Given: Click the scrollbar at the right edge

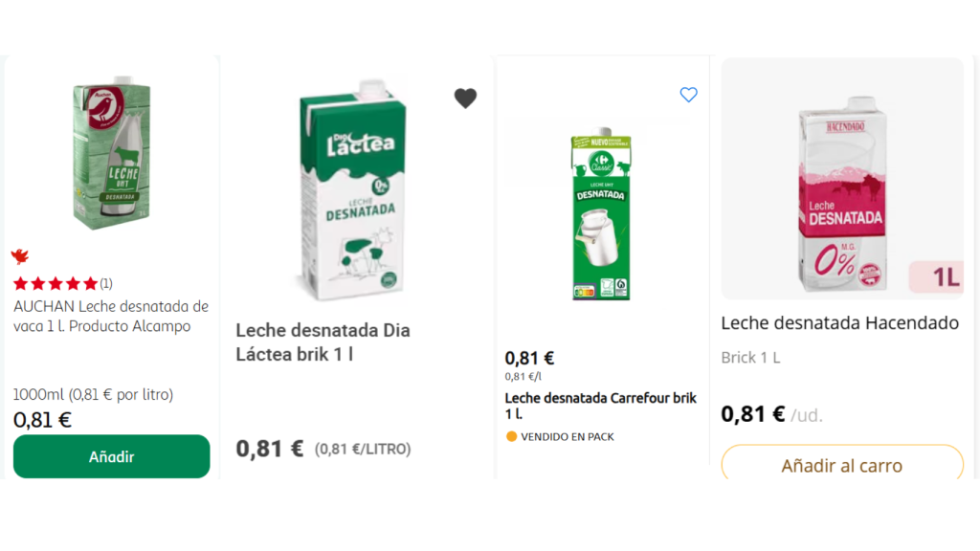Looking at the screenshot, I should pos(975,275).
